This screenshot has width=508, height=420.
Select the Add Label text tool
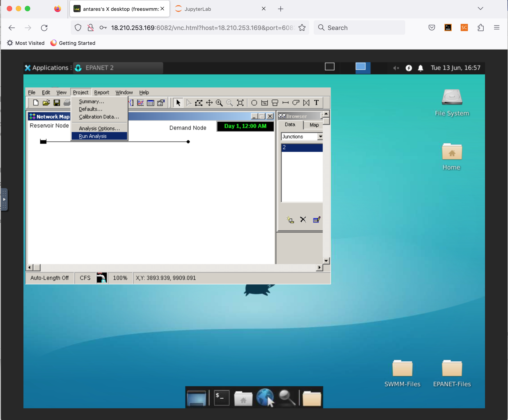pos(316,103)
